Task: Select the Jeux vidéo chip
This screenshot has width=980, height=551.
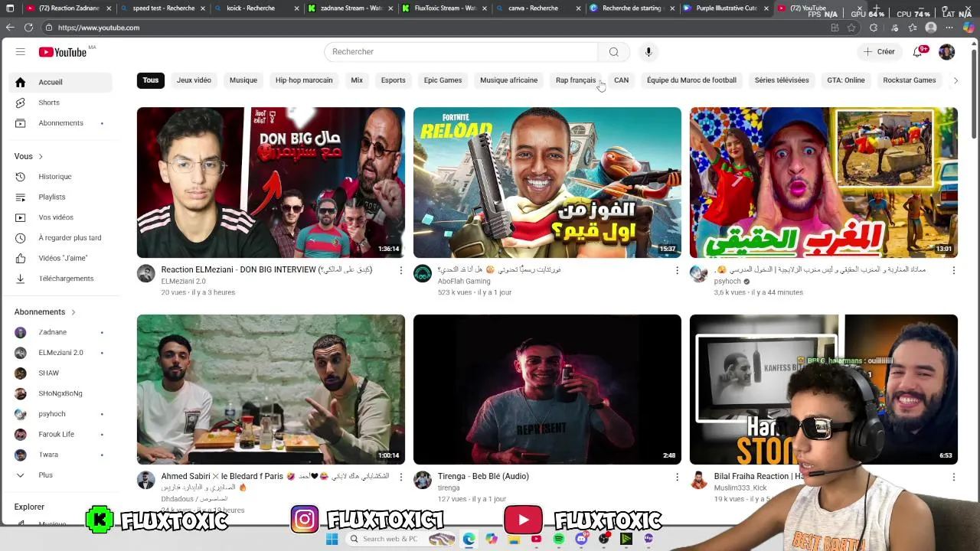Action: (194, 80)
